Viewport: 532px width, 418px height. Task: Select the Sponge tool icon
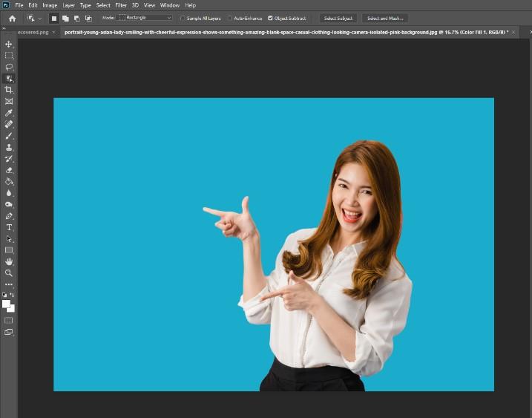(9, 204)
